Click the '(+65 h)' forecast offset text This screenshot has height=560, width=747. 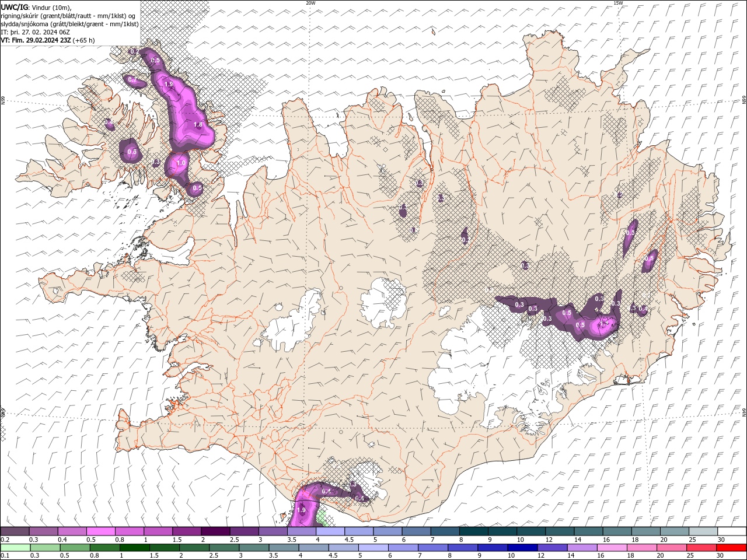coord(85,40)
